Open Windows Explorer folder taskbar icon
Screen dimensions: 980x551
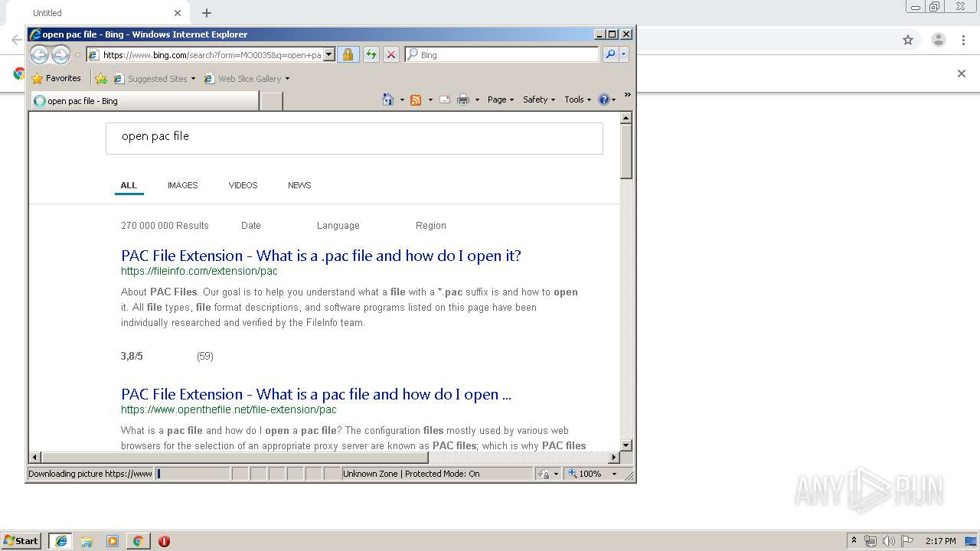[x=87, y=541]
